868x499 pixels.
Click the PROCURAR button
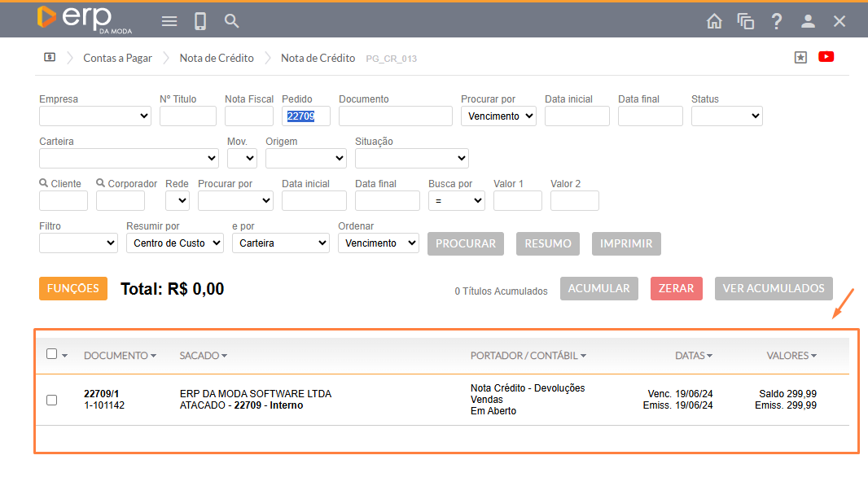pos(466,243)
